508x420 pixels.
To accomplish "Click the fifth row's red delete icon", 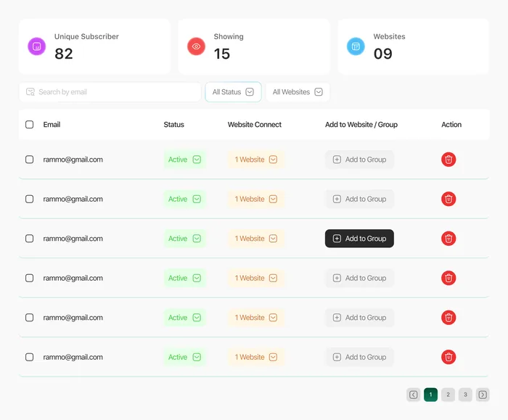I will [x=448, y=317].
